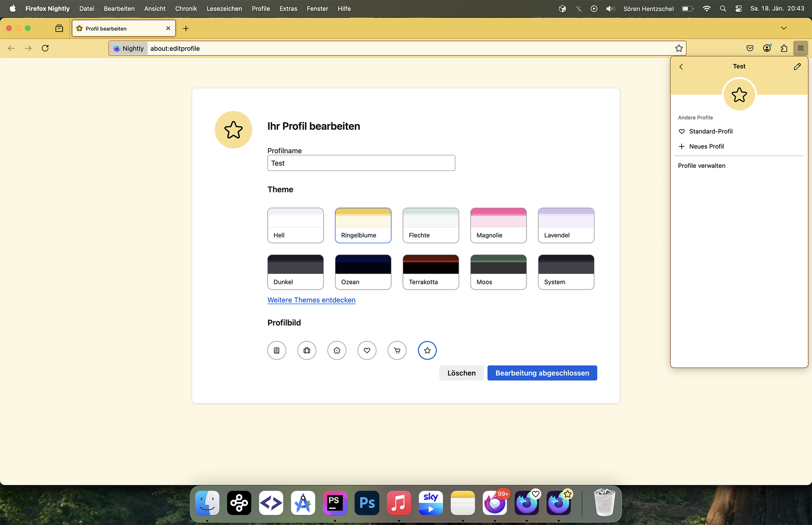Open the extensions puzzle icon

coord(784,48)
